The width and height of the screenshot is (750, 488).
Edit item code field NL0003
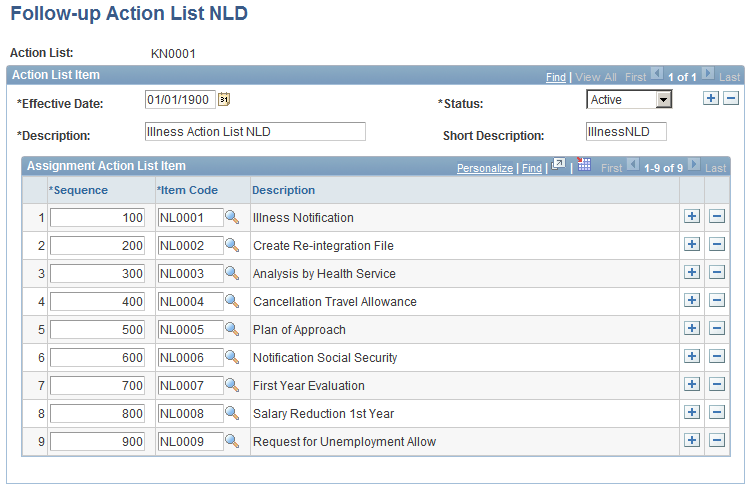pos(190,274)
